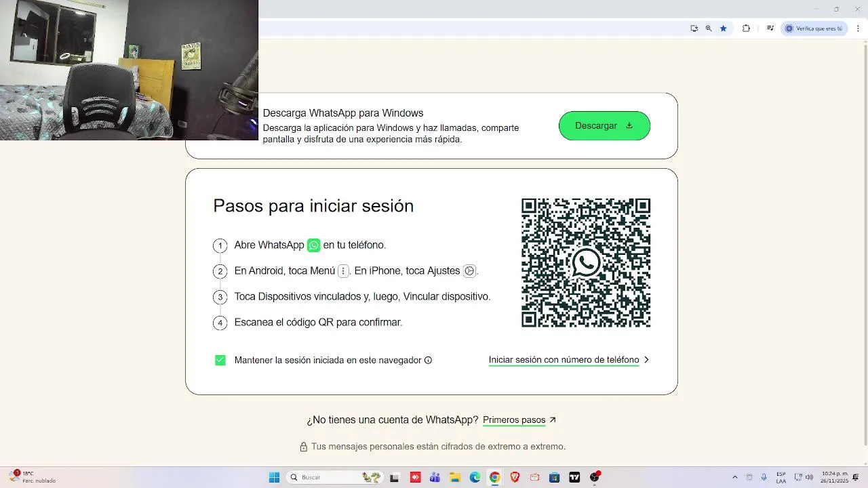Open the TradingView taskbar icon
868x488 pixels.
tap(574, 477)
